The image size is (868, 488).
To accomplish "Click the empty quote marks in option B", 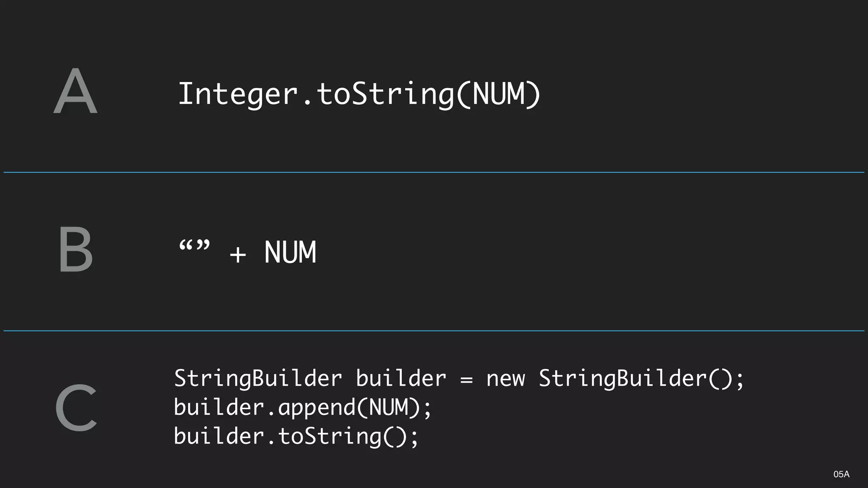I will 195,246.
